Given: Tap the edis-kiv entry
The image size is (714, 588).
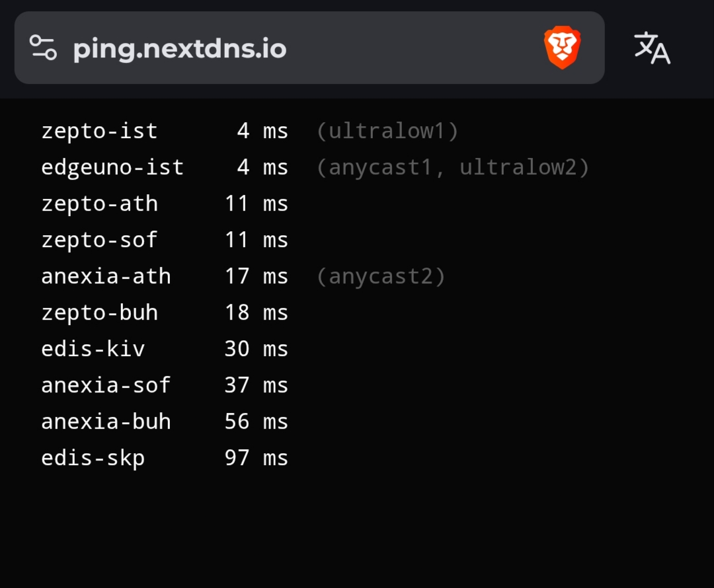Looking at the screenshot, I should pos(165,349).
